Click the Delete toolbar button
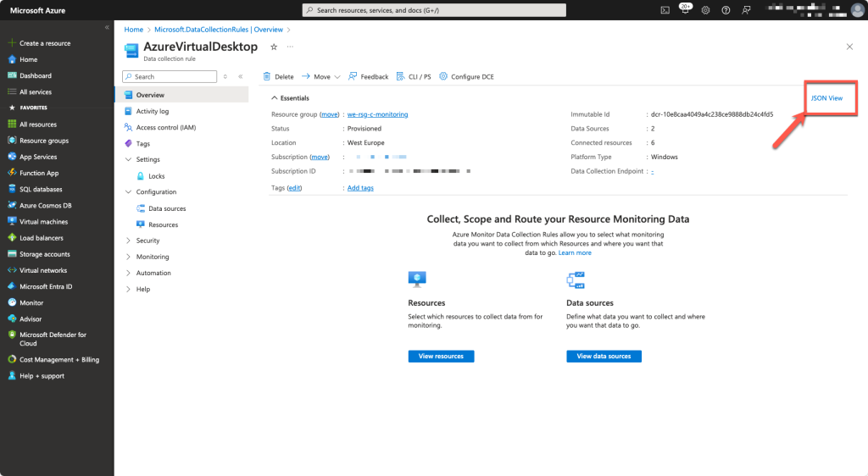The width and height of the screenshot is (868, 476). [x=278, y=77]
